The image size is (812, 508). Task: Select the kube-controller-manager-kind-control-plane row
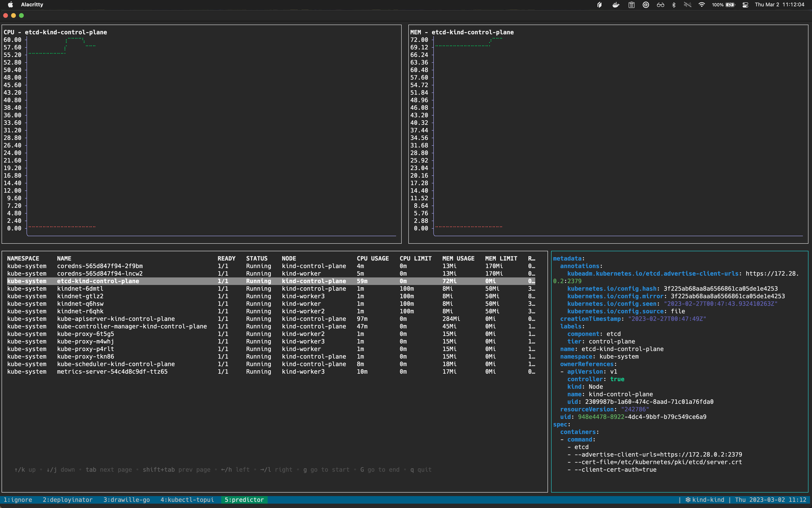(271, 327)
